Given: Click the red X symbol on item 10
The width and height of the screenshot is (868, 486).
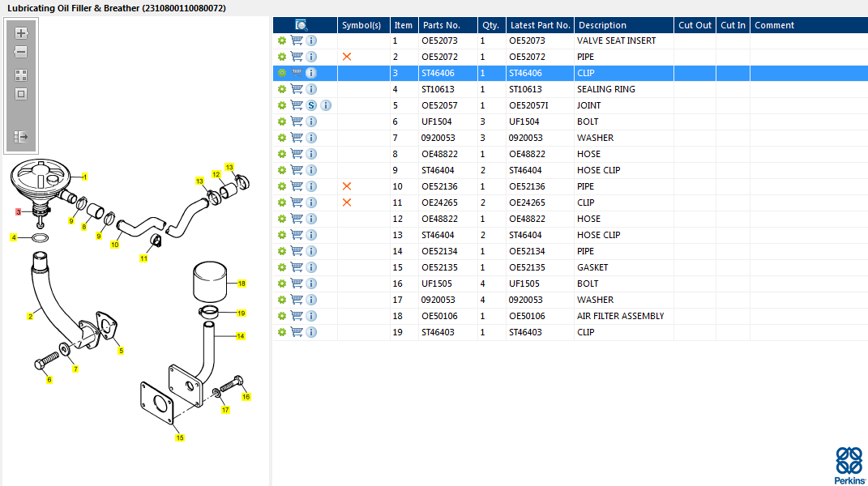Looking at the screenshot, I should tap(347, 186).
